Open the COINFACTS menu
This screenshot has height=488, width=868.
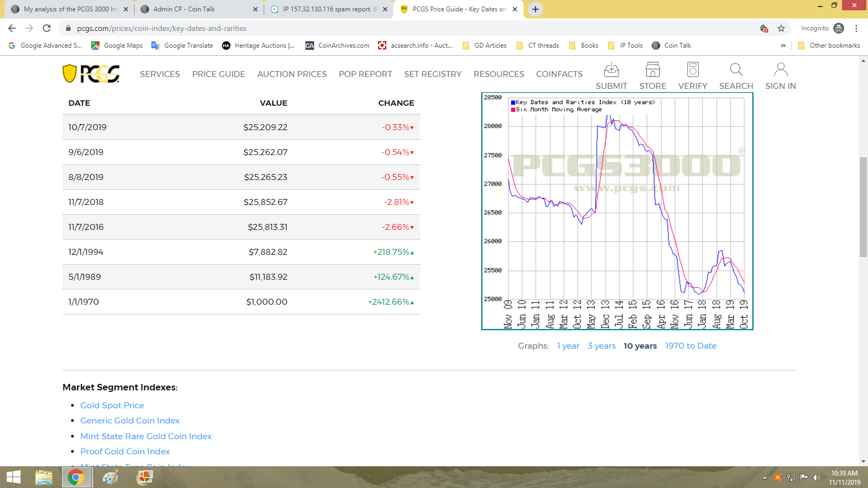tap(559, 74)
